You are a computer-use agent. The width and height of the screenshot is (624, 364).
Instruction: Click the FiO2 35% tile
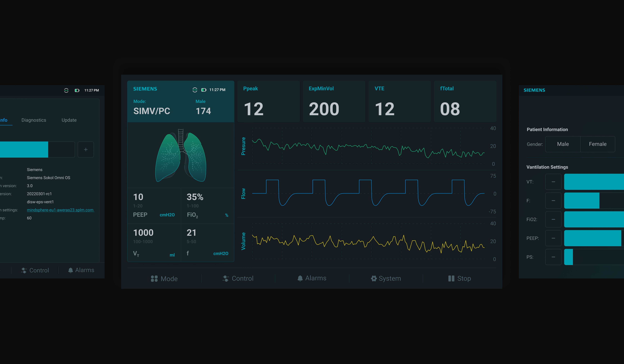207,206
